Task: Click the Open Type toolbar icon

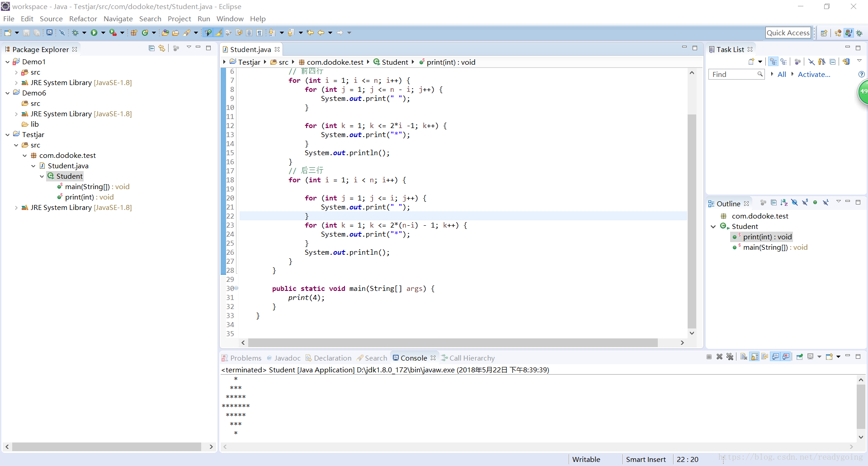Action: pyautogui.click(x=165, y=33)
